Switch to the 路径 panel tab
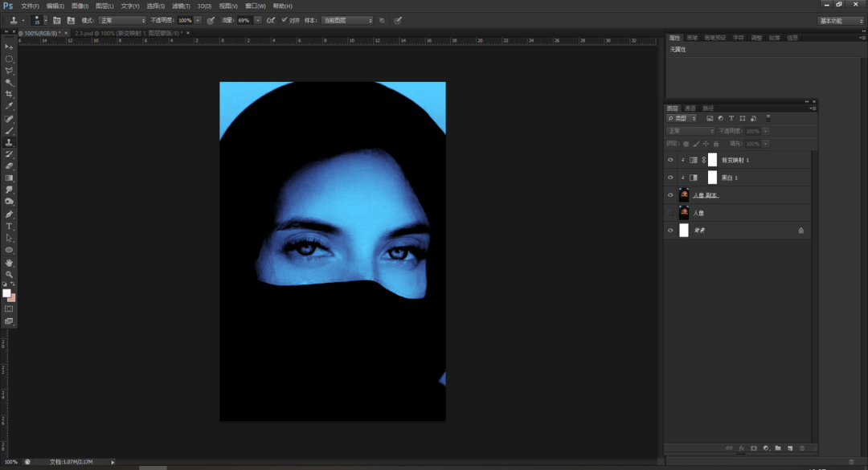This screenshot has width=868, height=470. click(x=708, y=108)
